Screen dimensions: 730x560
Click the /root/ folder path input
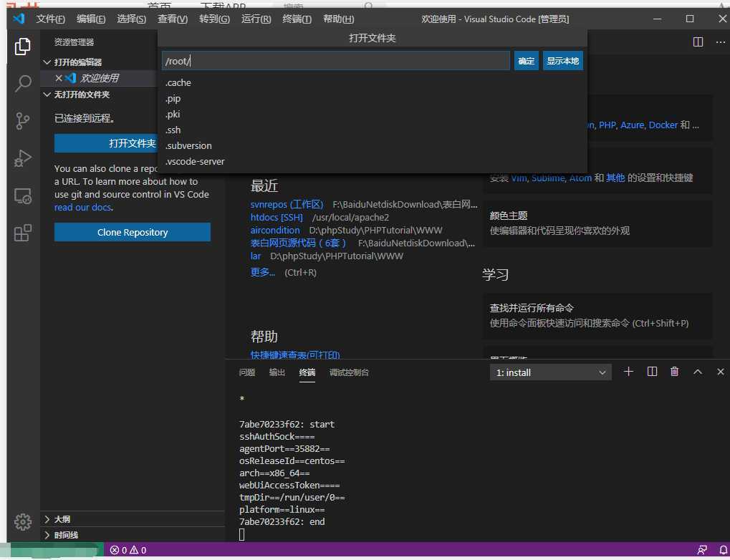(x=336, y=61)
